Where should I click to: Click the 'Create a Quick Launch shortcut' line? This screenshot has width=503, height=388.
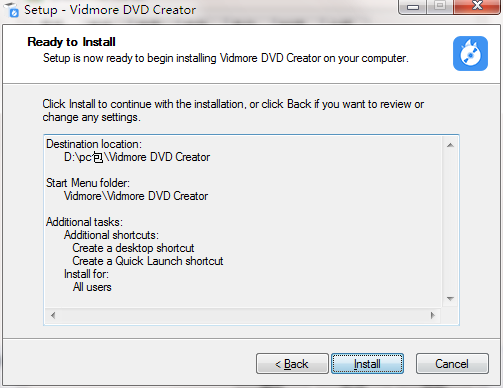(x=148, y=261)
